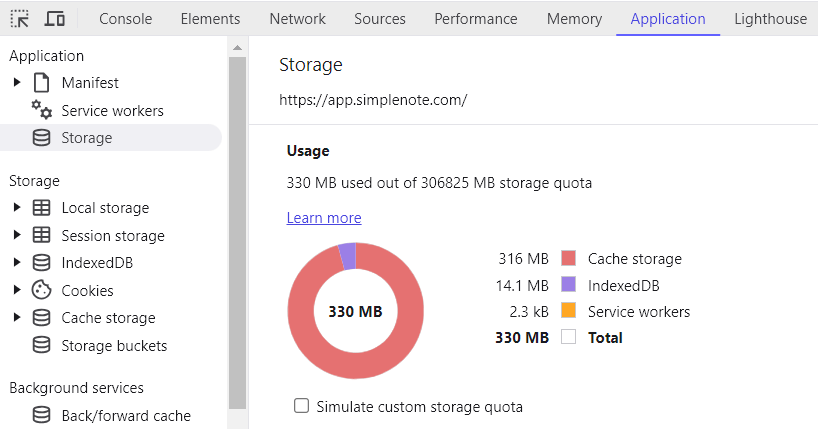Image resolution: width=818 pixels, height=429 pixels.
Task: Click the Cache storage red color swatch
Action: (x=569, y=258)
